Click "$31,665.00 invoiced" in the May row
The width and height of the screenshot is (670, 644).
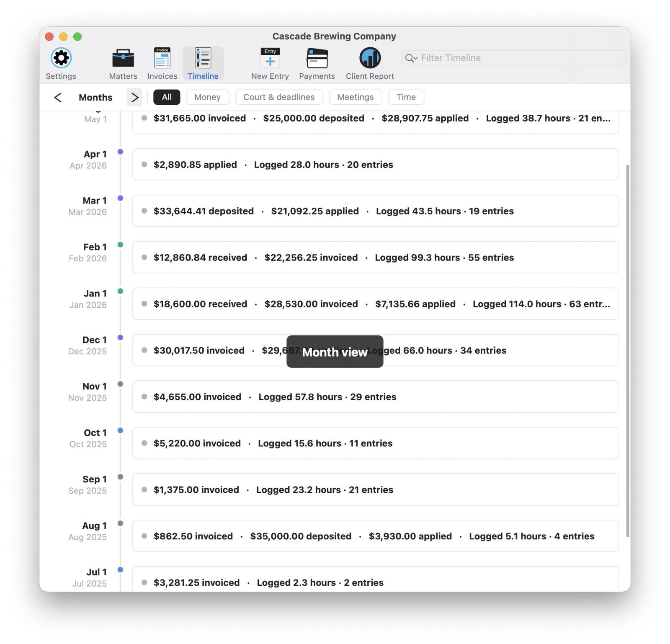pos(200,118)
